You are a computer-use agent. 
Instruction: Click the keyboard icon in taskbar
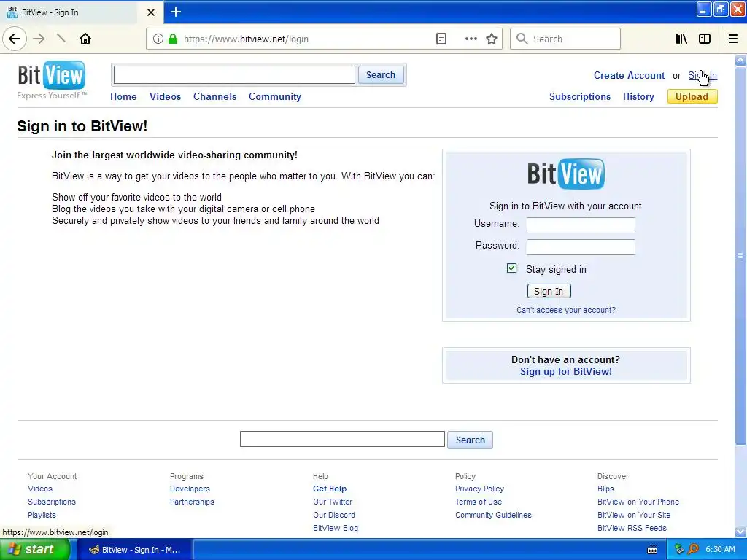652,550
